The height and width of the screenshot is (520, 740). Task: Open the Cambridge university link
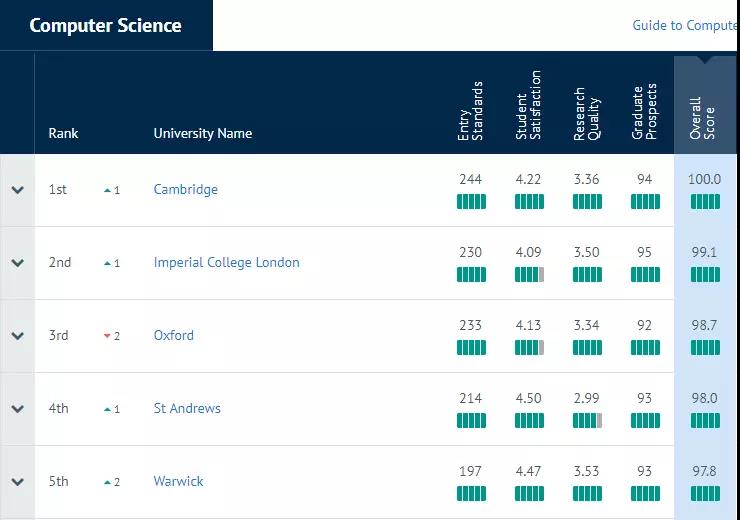coord(185,190)
